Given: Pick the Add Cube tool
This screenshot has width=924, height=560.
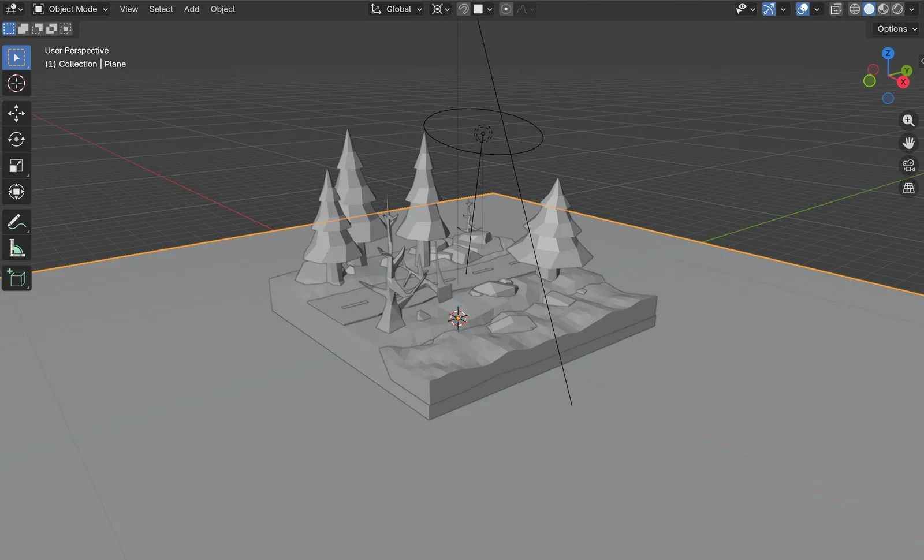Looking at the screenshot, I should pos(16,278).
